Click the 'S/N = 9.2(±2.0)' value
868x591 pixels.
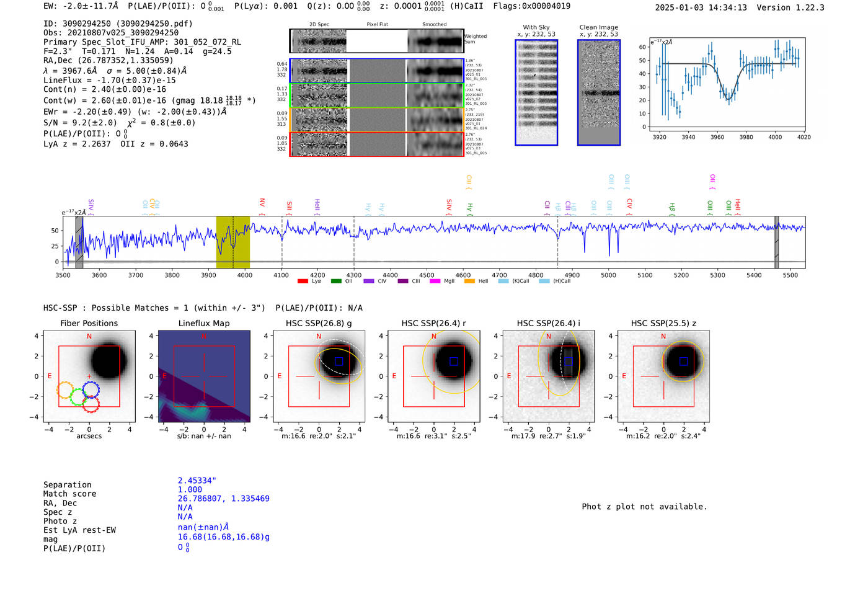(x=80, y=123)
